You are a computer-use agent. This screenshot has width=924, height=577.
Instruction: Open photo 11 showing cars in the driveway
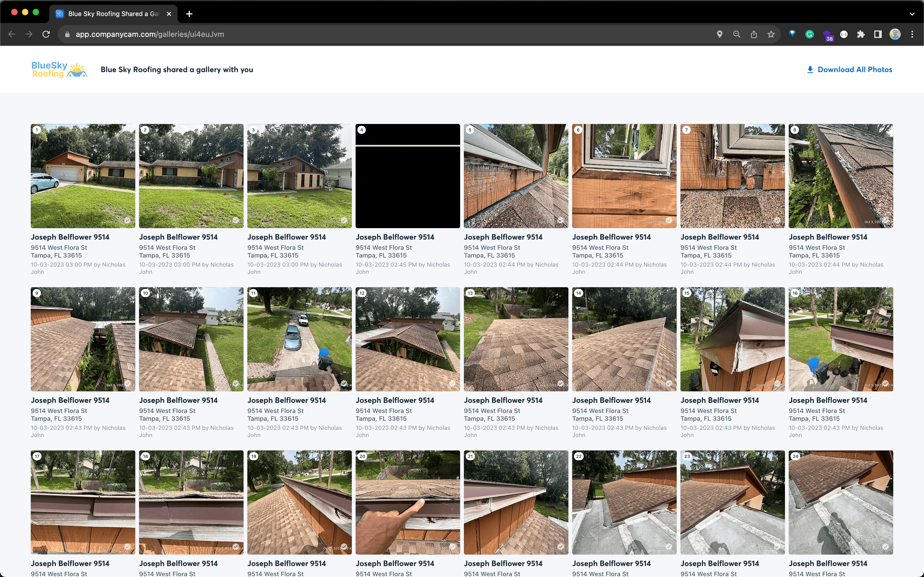click(299, 339)
